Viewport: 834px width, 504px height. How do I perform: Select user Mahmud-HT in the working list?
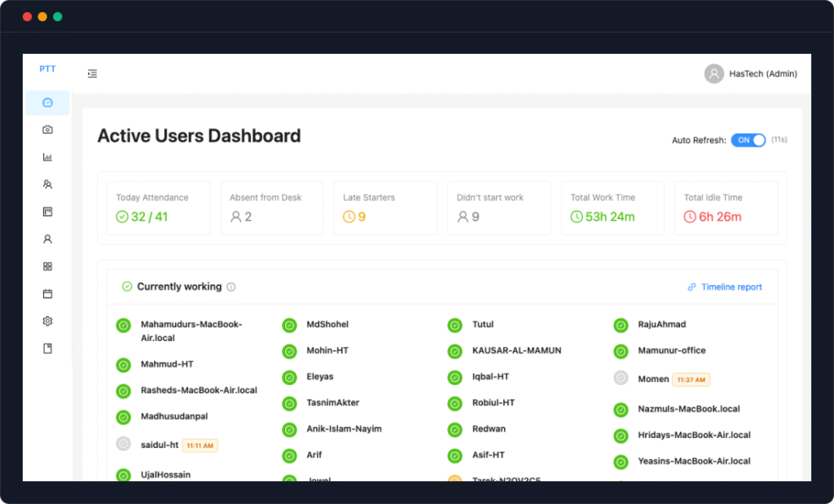tap(166, 364)
